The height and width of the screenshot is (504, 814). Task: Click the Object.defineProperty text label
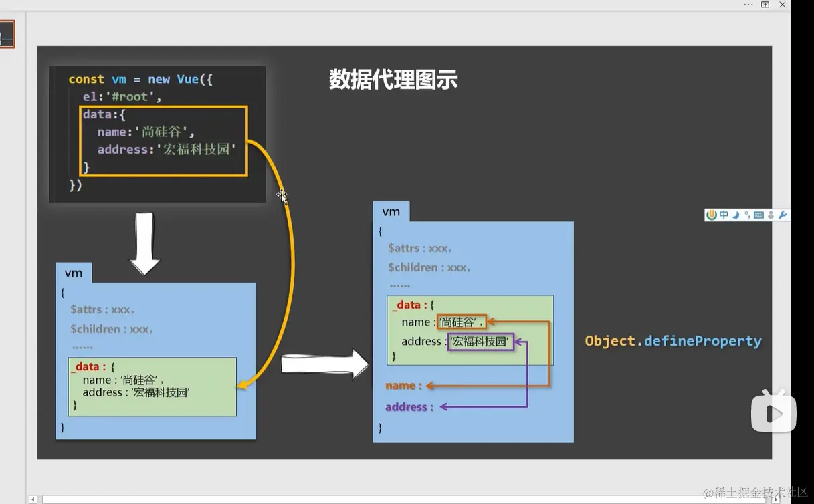[x=674, y=341]
